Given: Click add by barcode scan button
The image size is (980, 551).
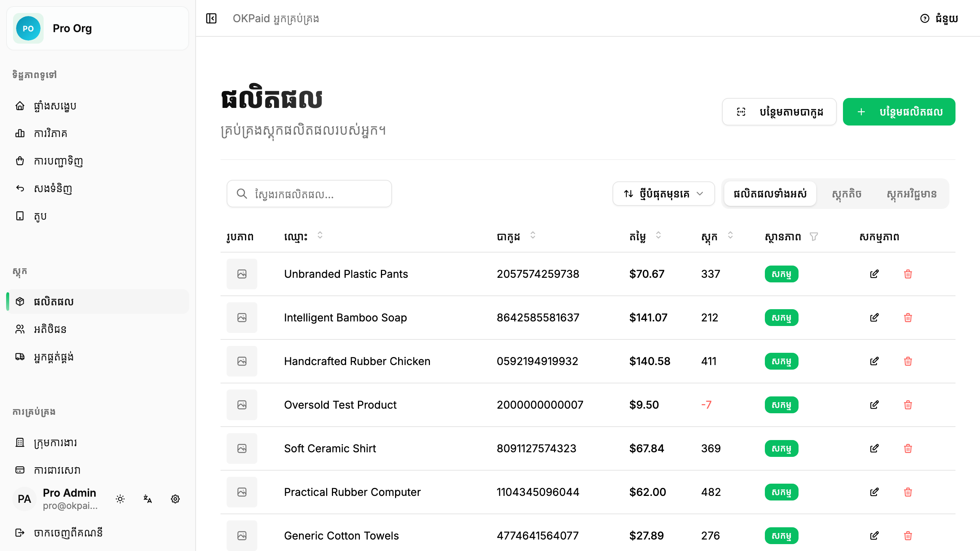Looking at the screenshot, I should [779, 112].
